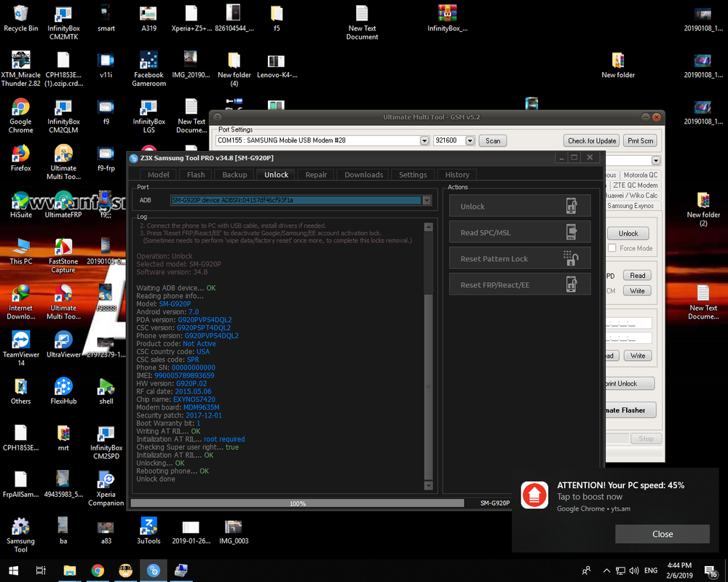Switch to the History tab
Image resolution: width=728 pixels, height=582 pixels.
457,175
